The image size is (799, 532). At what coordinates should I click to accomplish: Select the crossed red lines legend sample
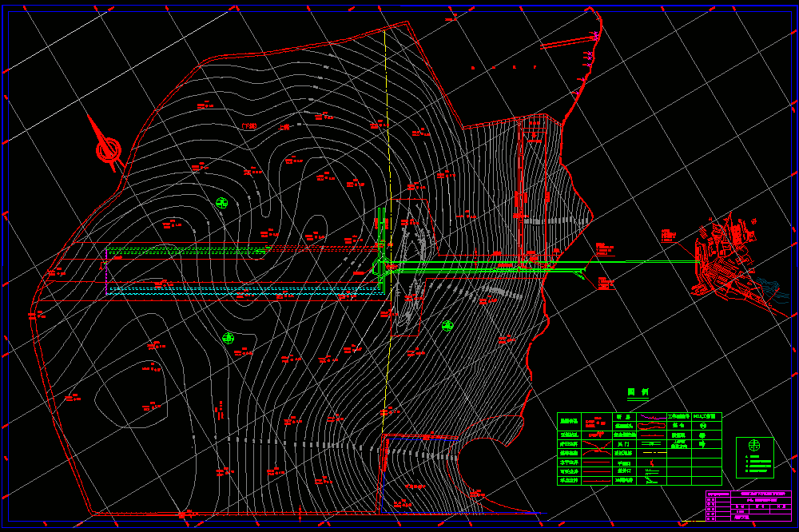596,447
